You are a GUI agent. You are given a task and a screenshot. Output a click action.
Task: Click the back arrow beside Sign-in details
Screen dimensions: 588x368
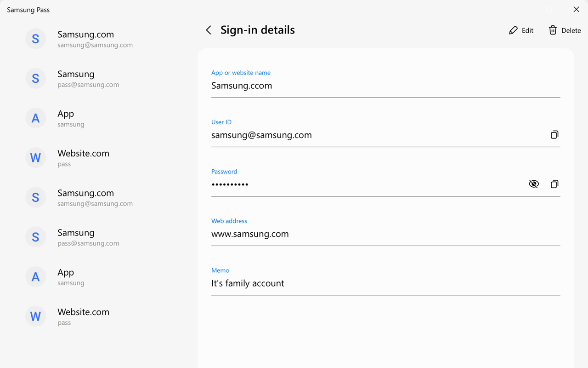coord(209,30)
